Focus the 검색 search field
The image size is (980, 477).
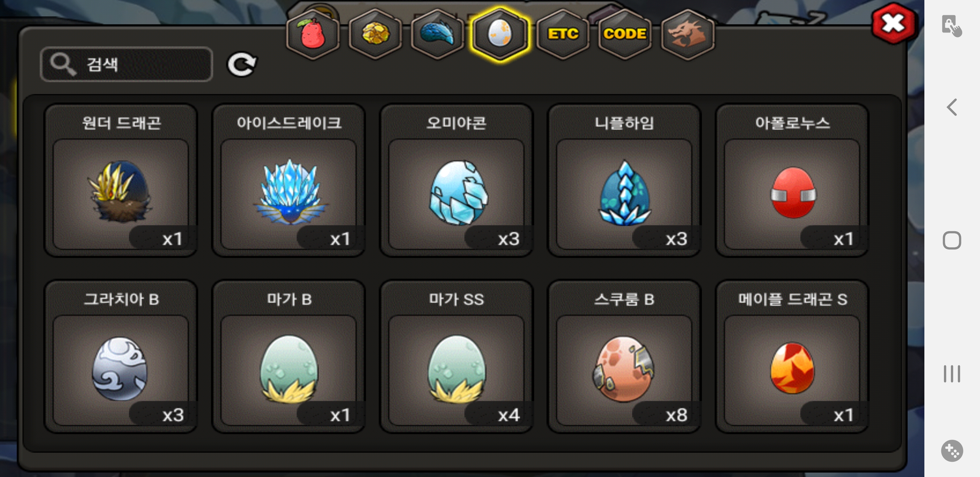126,64
